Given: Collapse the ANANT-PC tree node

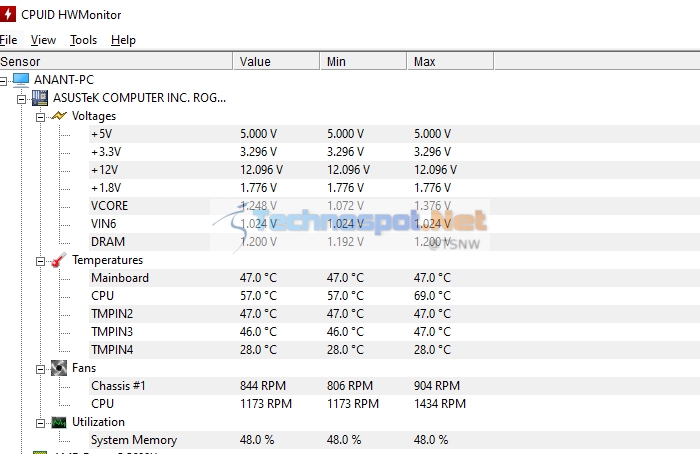Looking at the screenshot, I should point(3,81).
